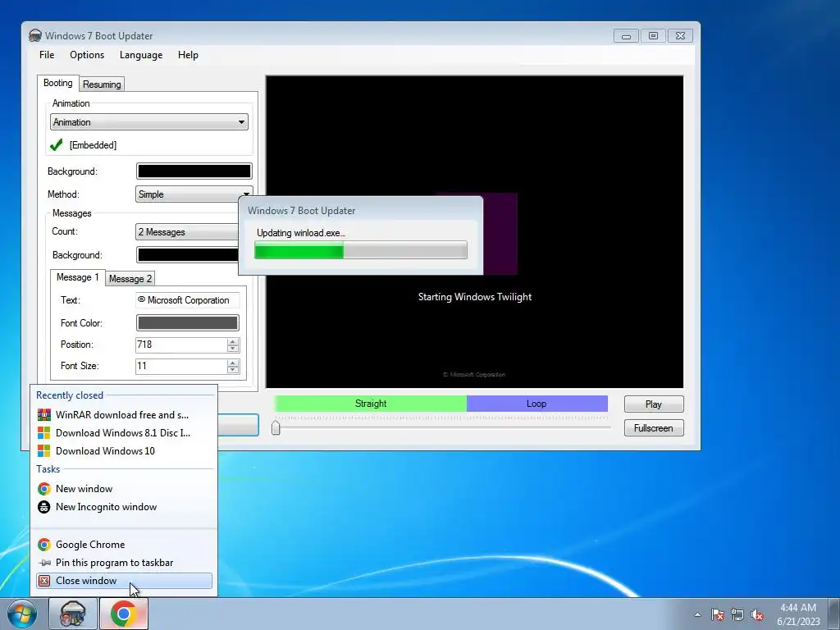Expand the Animation dropdown
The image size is (840, 630).
point(149,122)
